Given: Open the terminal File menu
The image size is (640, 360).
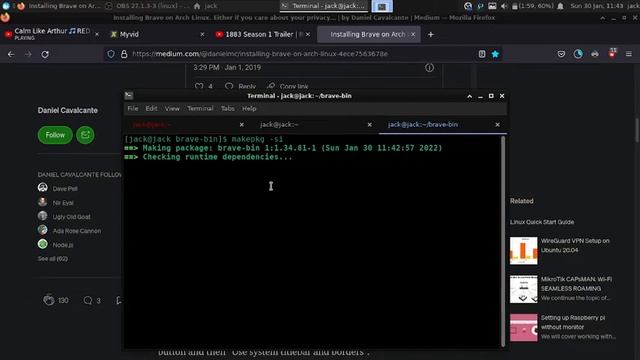Looking at the screenshot, I should click(133, 109).
